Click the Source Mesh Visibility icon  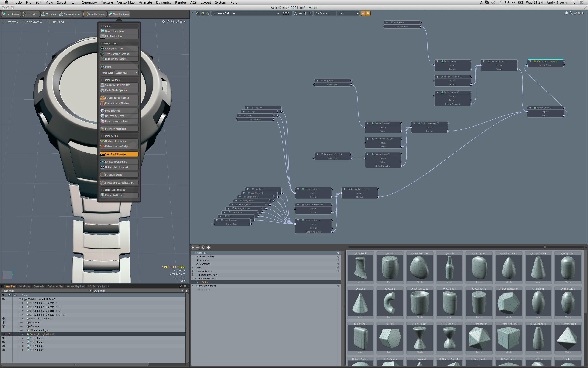point(102,85)
